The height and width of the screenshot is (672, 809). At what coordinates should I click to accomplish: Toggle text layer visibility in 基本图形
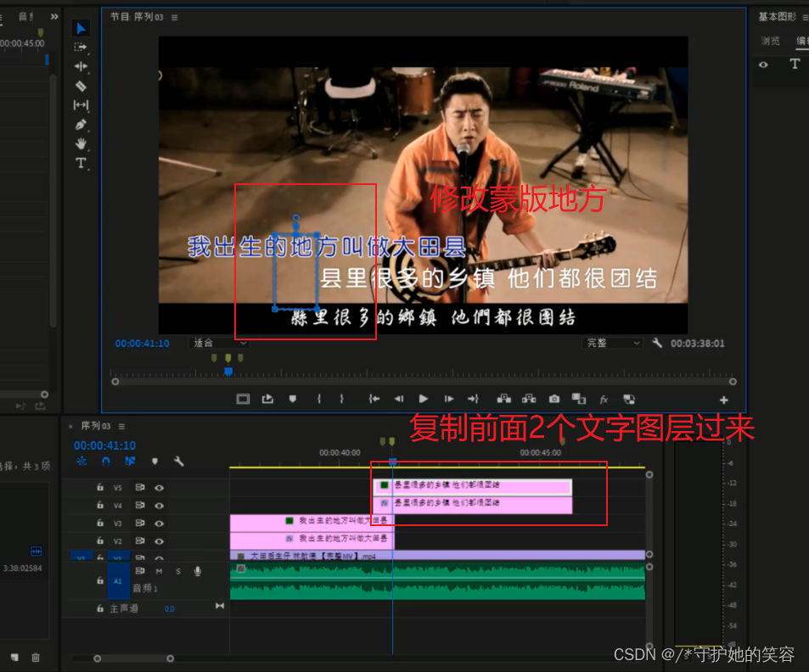[x=763, y=65]
